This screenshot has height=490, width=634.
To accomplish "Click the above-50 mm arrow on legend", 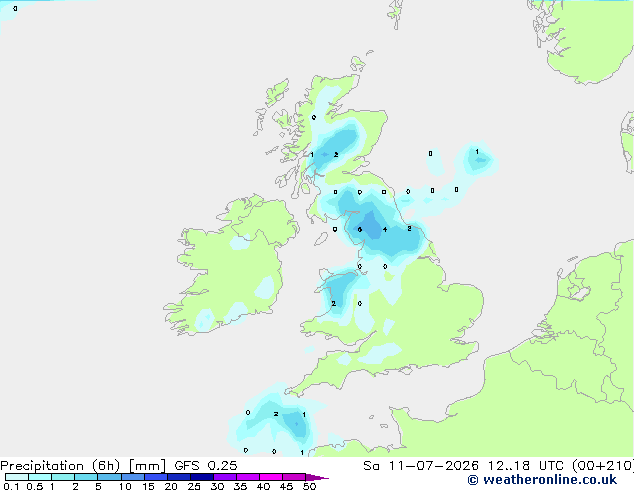I will 317,477.
